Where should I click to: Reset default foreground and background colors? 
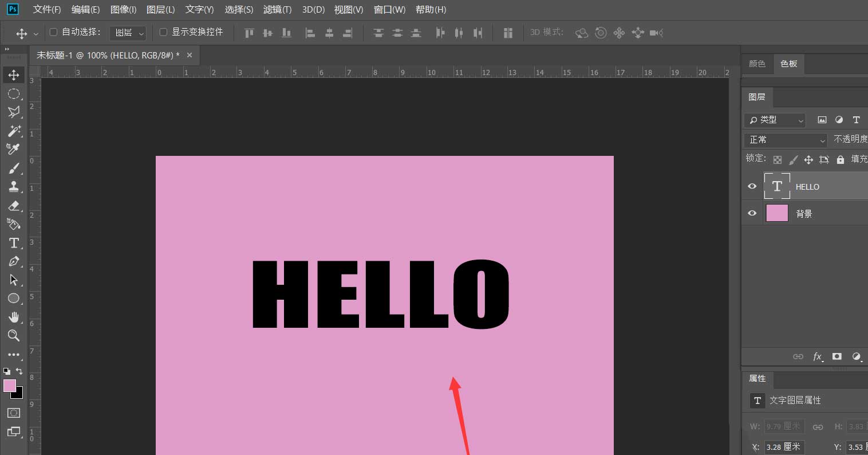7,371
